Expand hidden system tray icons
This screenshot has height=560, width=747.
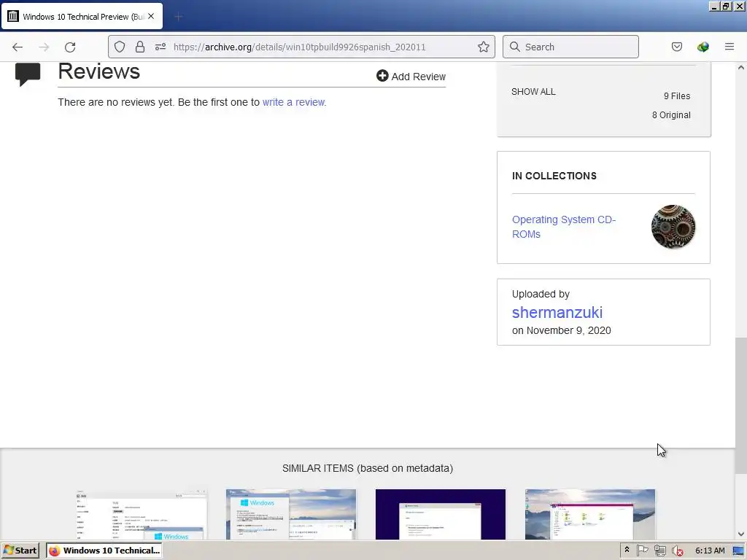pyautogui.click(x=627, y=550)
